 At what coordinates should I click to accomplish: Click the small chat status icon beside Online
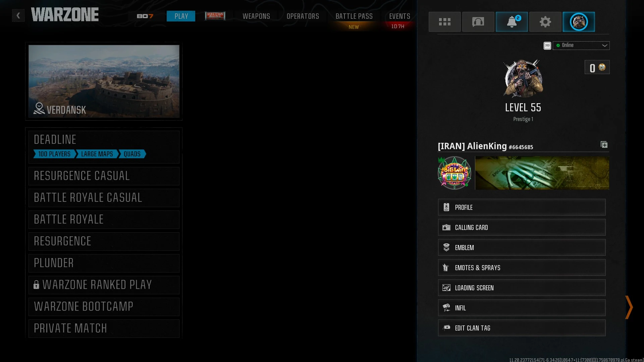click(547, 46)
